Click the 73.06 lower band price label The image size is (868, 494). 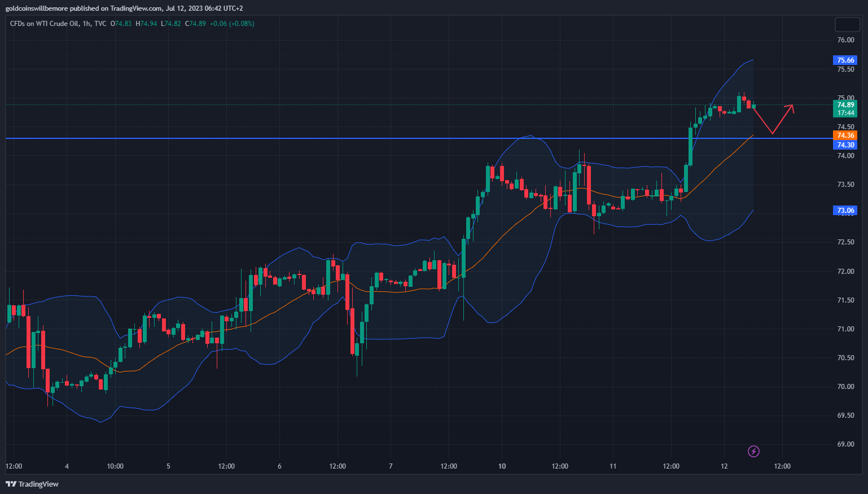click(x=845, y=211)
